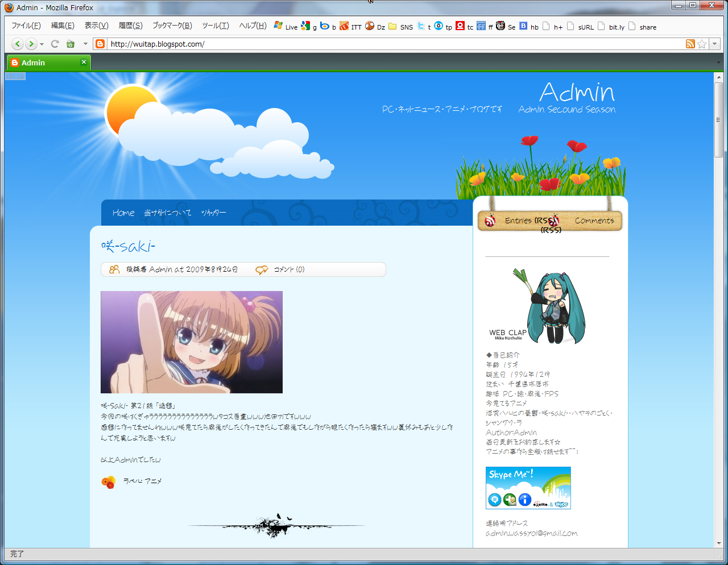Screen dimensions: 728x565
Task: Open the 咲-saki- post title
Action: tap(128, 246)
